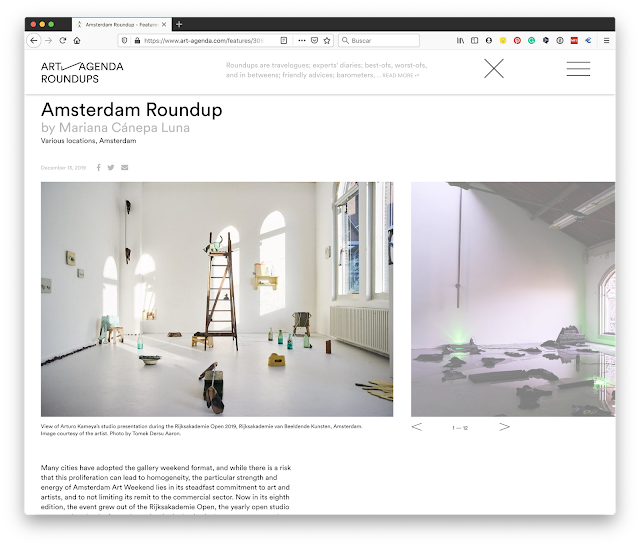Open a new browser tab
Image resolution: width=640 pixels, height=547 pixels.
tap(179, 24)
